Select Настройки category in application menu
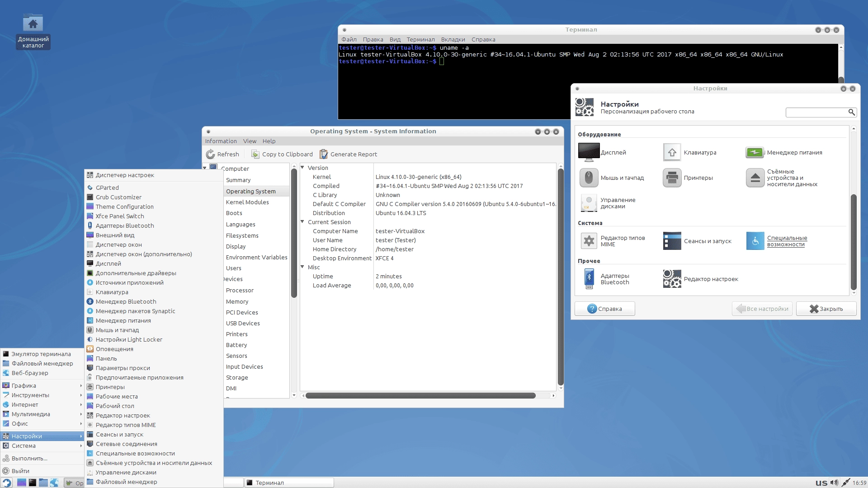 (x=42, y=436)
